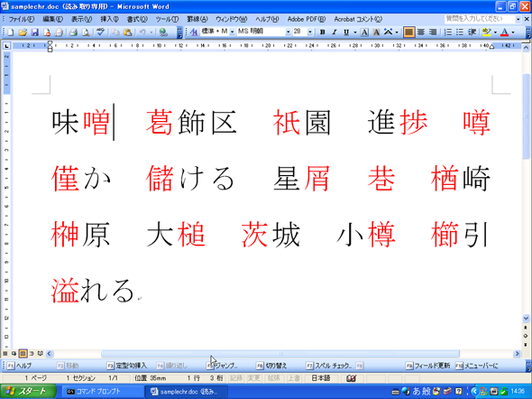Click the スタート start button
This screenshot has height=399, width=532.
pyautogui.click(x=28, y=391)
